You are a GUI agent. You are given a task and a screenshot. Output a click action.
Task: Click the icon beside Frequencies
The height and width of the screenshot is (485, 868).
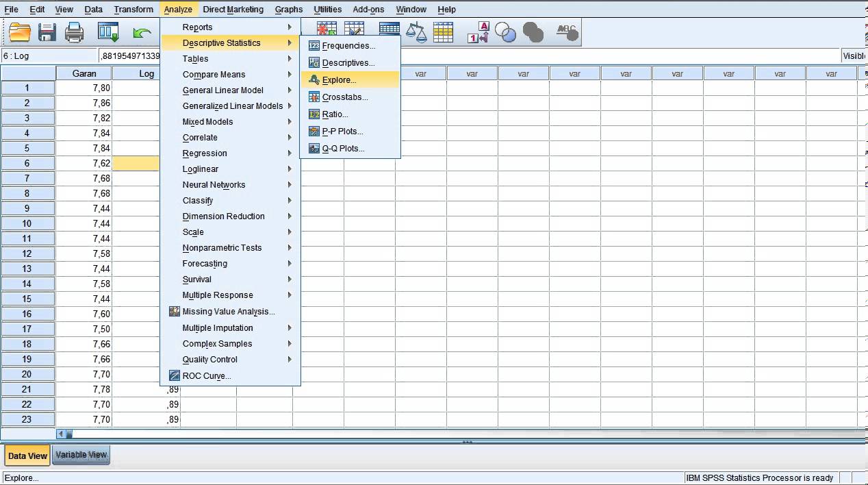314,46
